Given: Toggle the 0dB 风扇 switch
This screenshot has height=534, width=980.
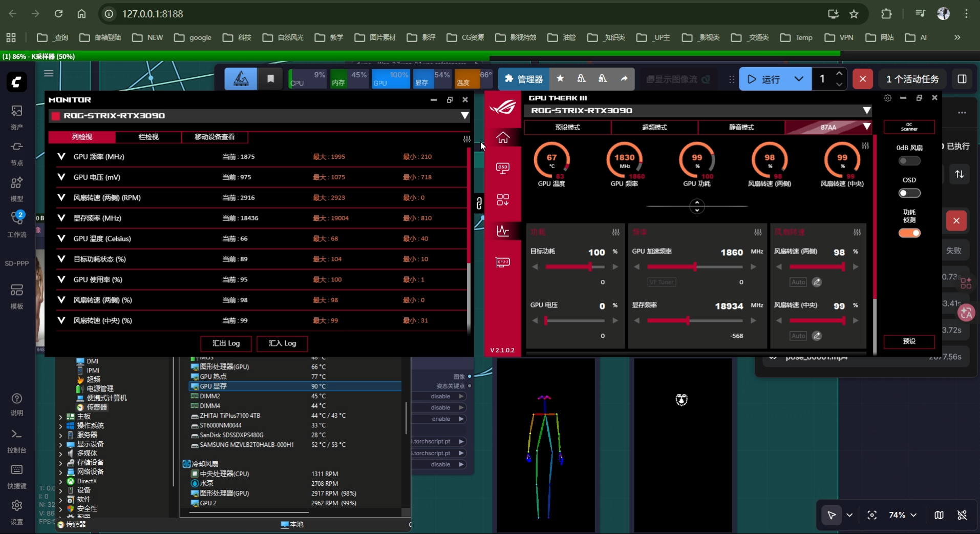Looking at the screenshot, I should coord(909,161).
